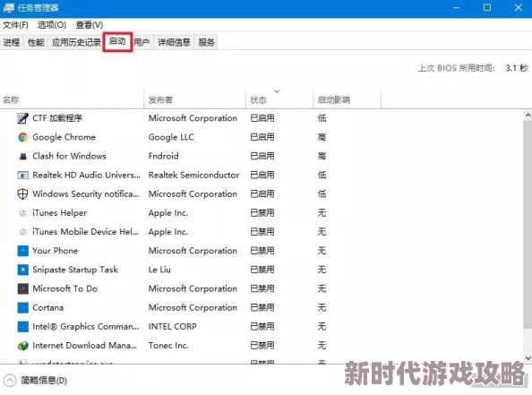Screen dimensions: 532x395
Task: Click the iTunes Mobile Device Helper icon
Action: coord(22,232)
